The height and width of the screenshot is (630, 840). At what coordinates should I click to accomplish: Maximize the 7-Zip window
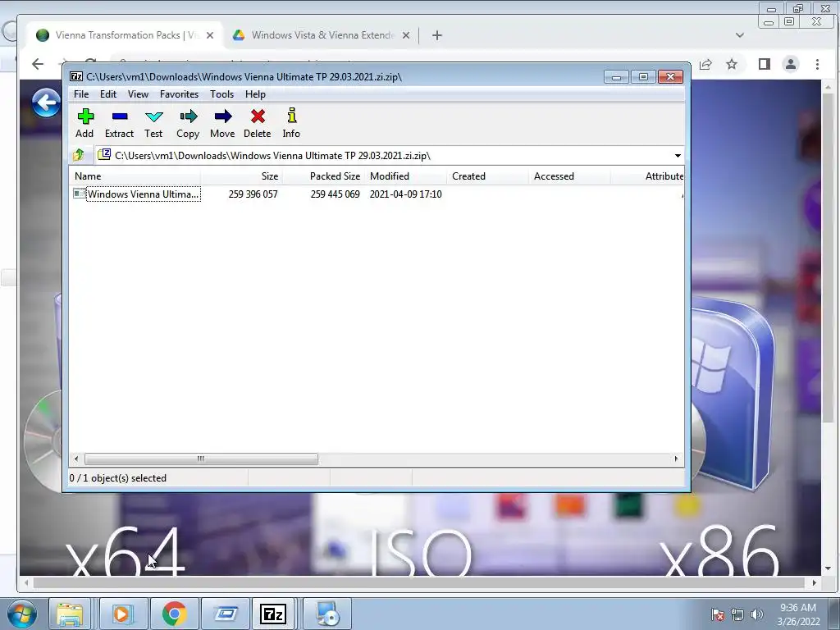(643, 77)
